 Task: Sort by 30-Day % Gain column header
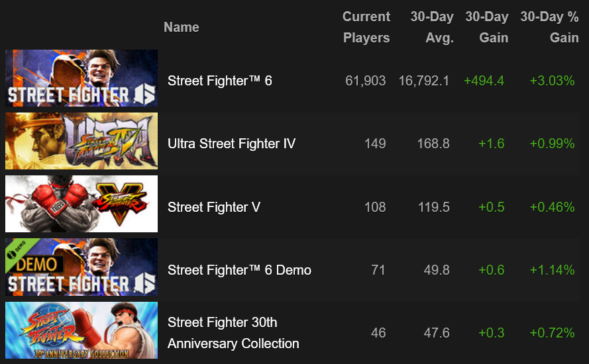click(549, 27)
